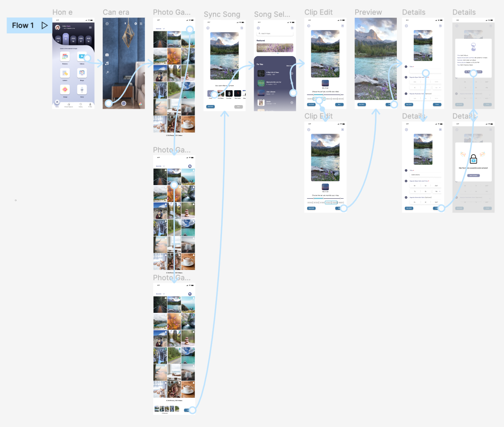
Task: Click See more in Song Selection
Action: point(289,66)
